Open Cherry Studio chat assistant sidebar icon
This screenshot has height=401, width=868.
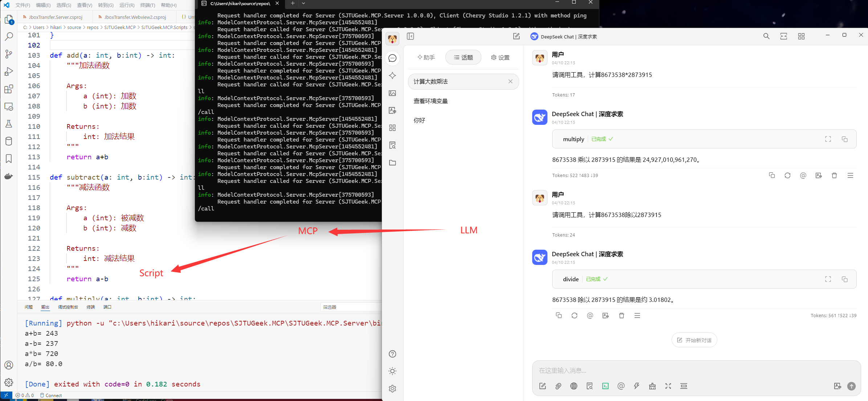pos(392,58)
